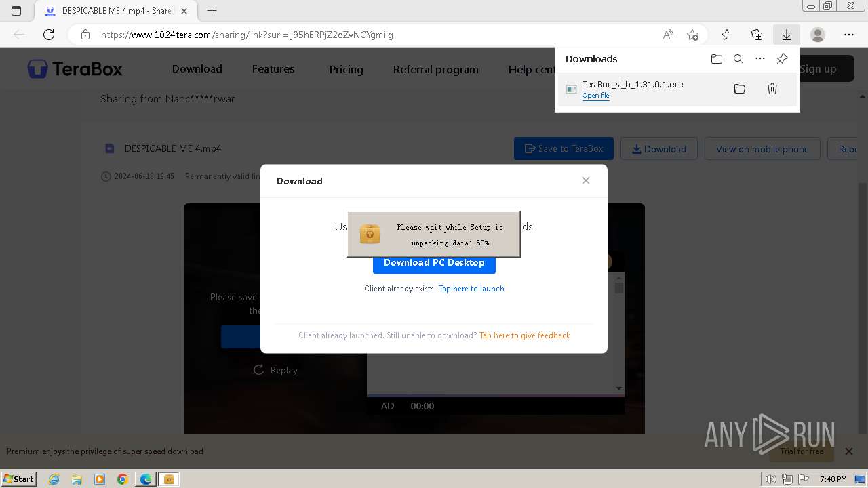Open the Referral program nav item
This screenshot has width=868, height=488.
[x=435, y=69]
